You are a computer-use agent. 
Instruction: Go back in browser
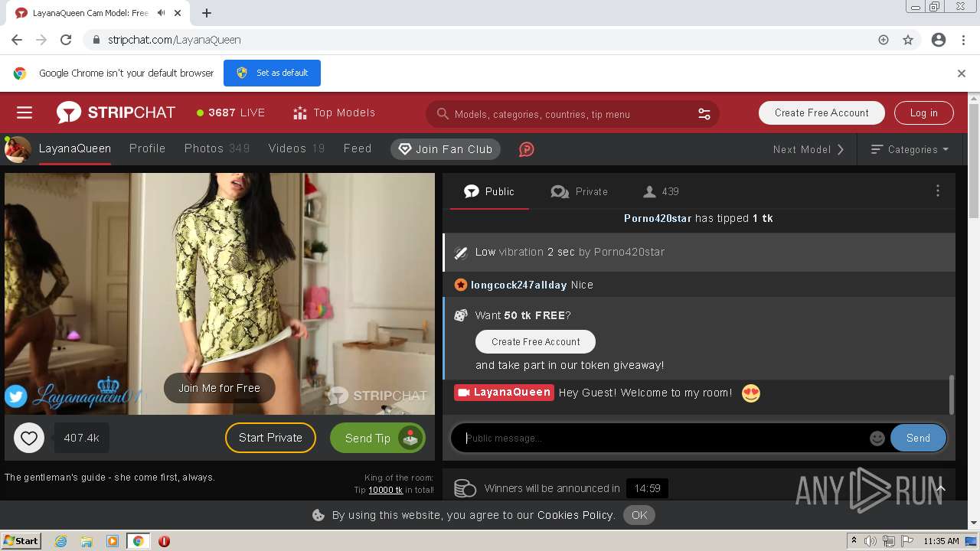tap(17, 40)
